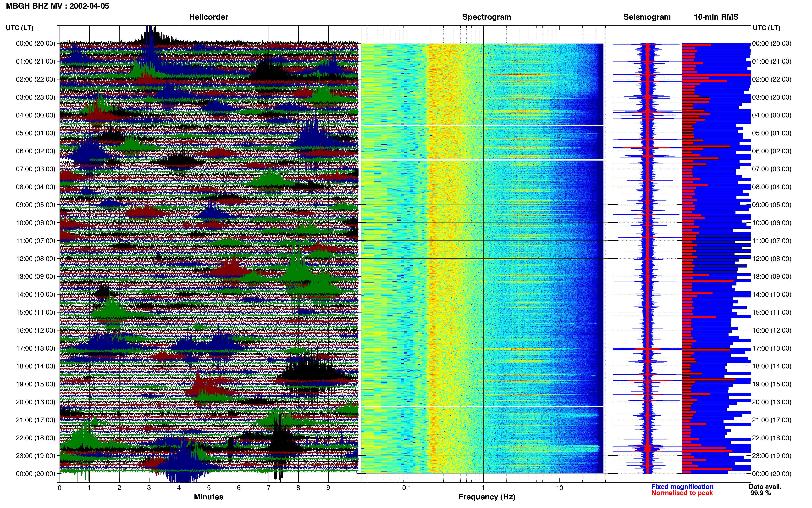
Task: Click the left '04:00 (00:00)' time label
Action: click(36, 115)
